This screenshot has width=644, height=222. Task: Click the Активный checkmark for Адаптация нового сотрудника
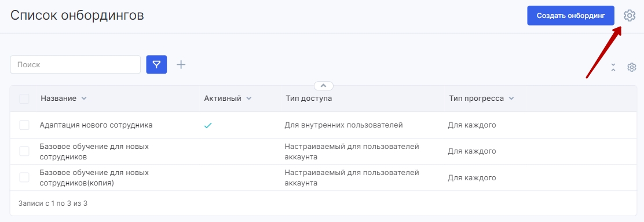point(208,125)
